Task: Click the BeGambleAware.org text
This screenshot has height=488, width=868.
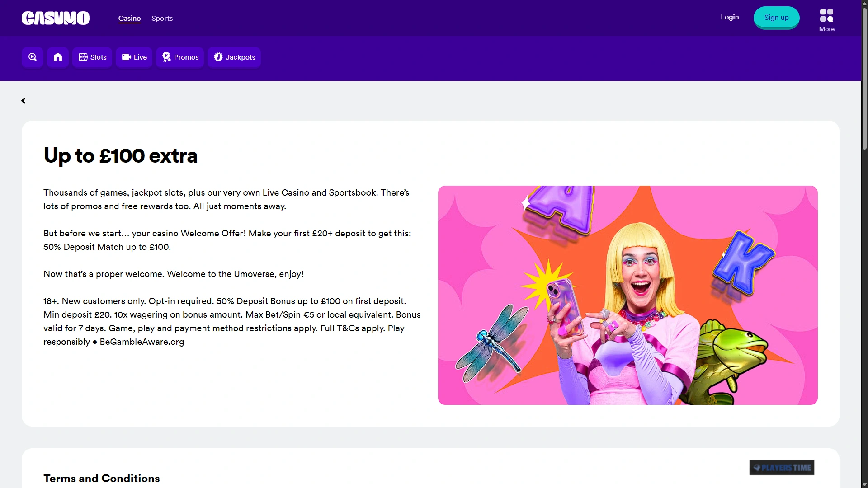Action: tap(142, 342)
